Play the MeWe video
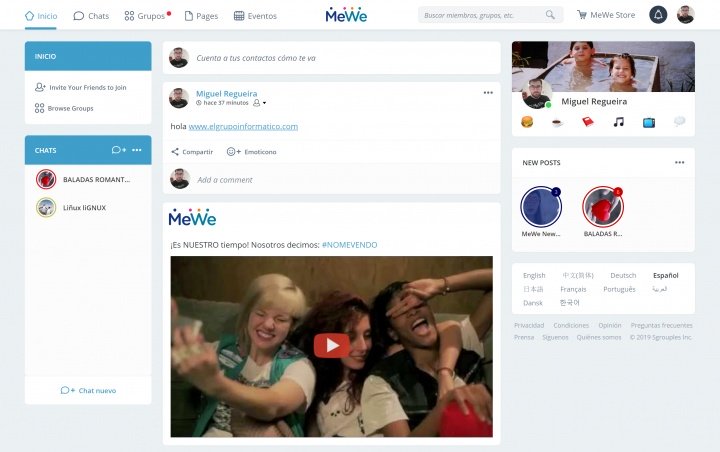This screenshot has width=720, height=452. click(x=332, y=346)
